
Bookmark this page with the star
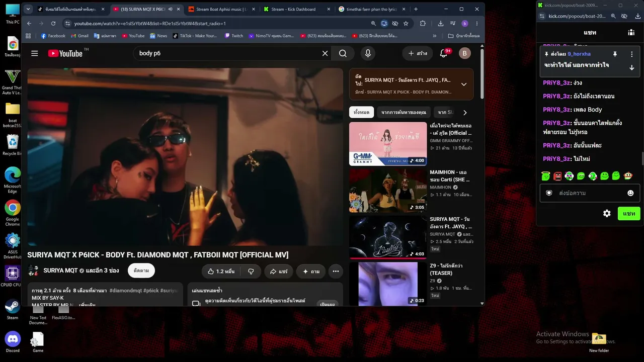click(x=406, y=23)
